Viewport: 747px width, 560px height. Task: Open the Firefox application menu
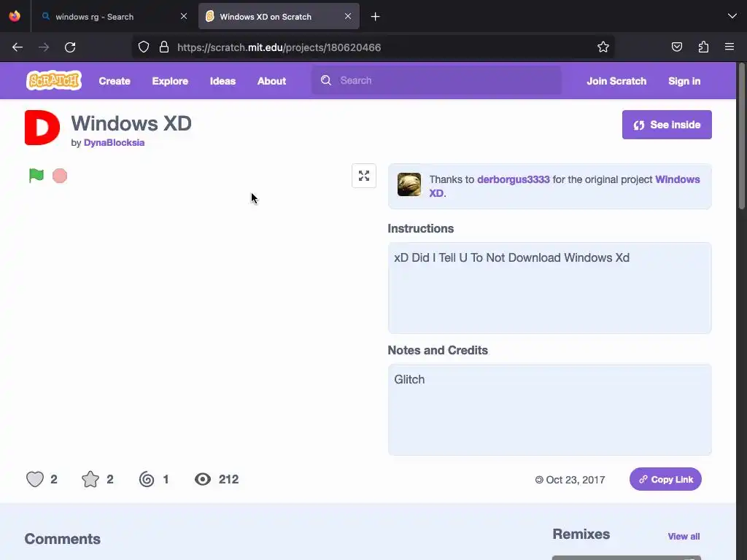729,47
